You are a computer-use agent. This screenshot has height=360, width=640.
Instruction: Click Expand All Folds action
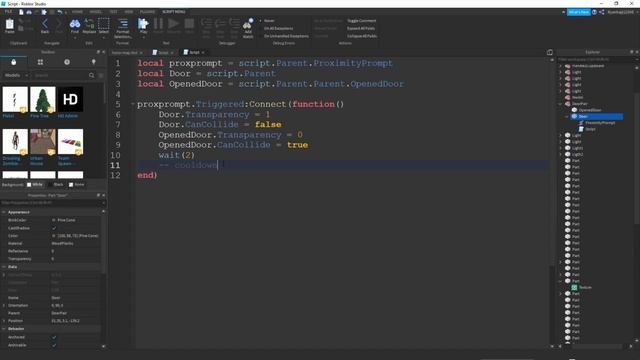pos(361,28)
